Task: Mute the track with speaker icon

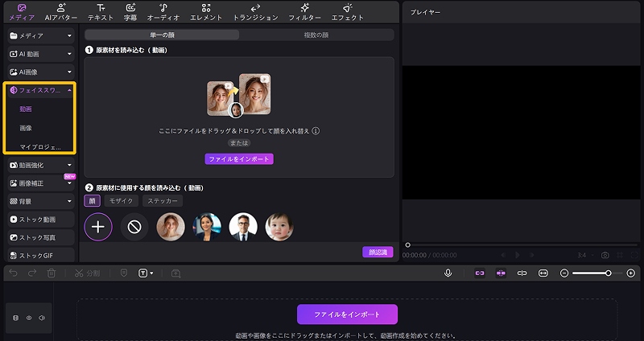Action: [42, 318]
